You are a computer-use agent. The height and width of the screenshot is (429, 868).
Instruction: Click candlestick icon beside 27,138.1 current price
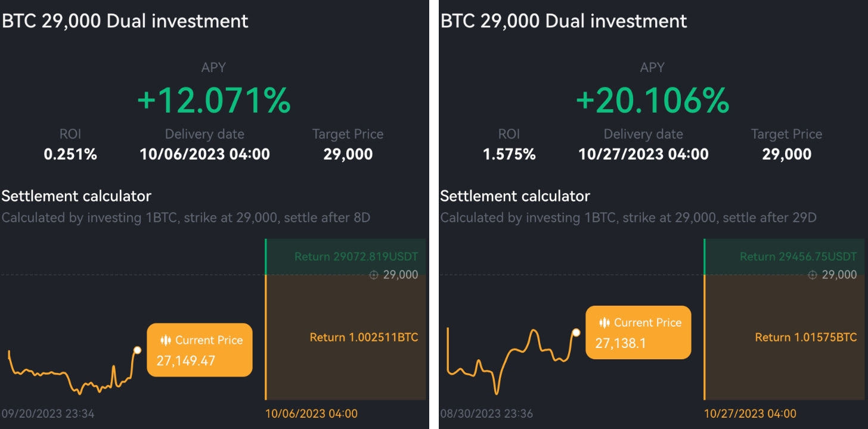(x=604, y=322)
